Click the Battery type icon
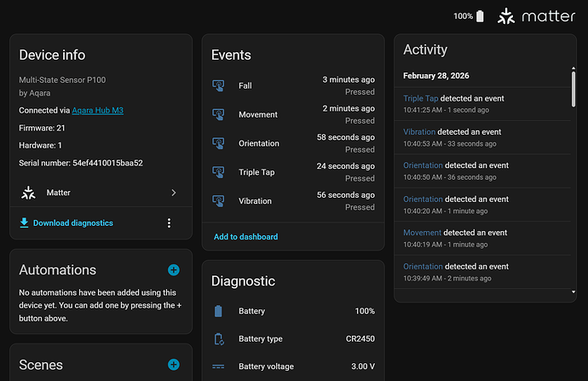This screenshot has width=588, height=381. [x=219, y=339]
